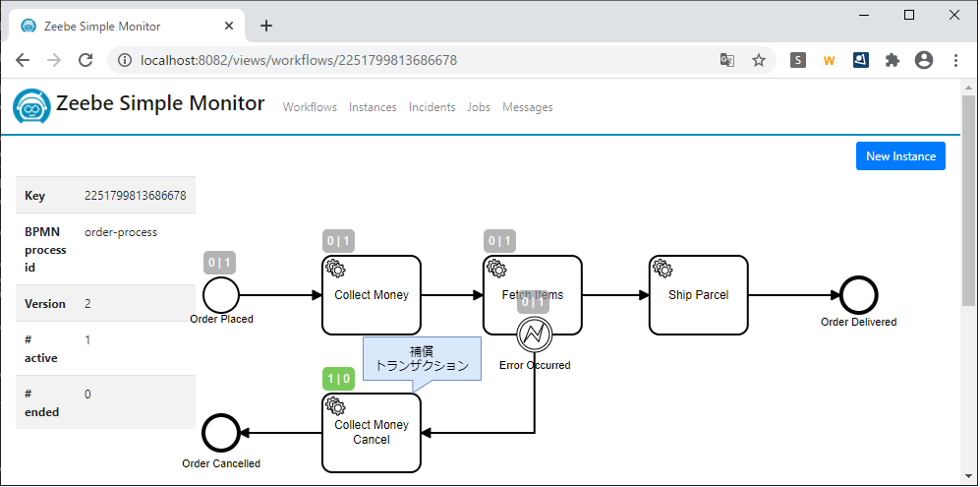Open the blue extension icon beside W
The width and height of the screenshot is (980, 487).
(861, 60)
